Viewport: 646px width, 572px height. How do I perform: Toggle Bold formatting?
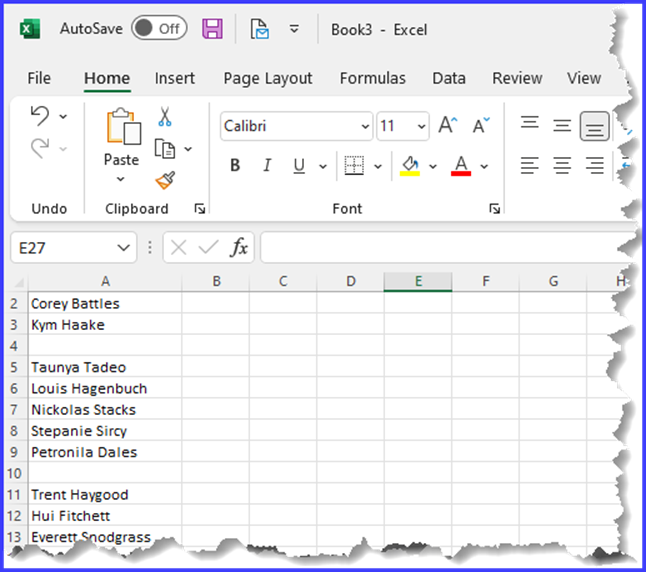click(x=235, y=166)
